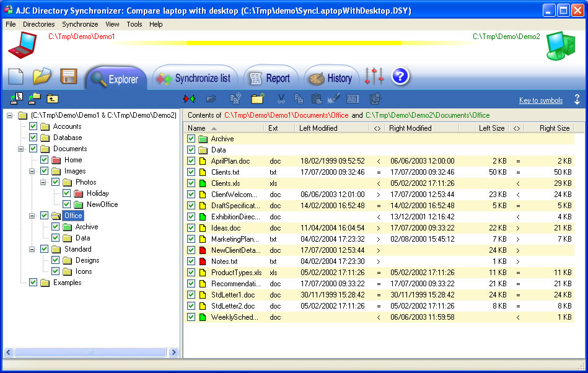Open the Key to symbols link

541,100
